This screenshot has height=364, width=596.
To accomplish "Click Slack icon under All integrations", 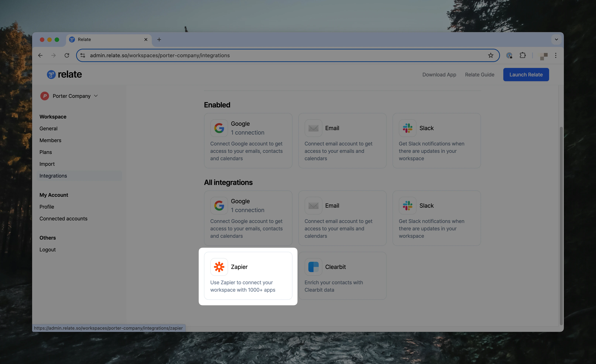I will pos(407,206).
